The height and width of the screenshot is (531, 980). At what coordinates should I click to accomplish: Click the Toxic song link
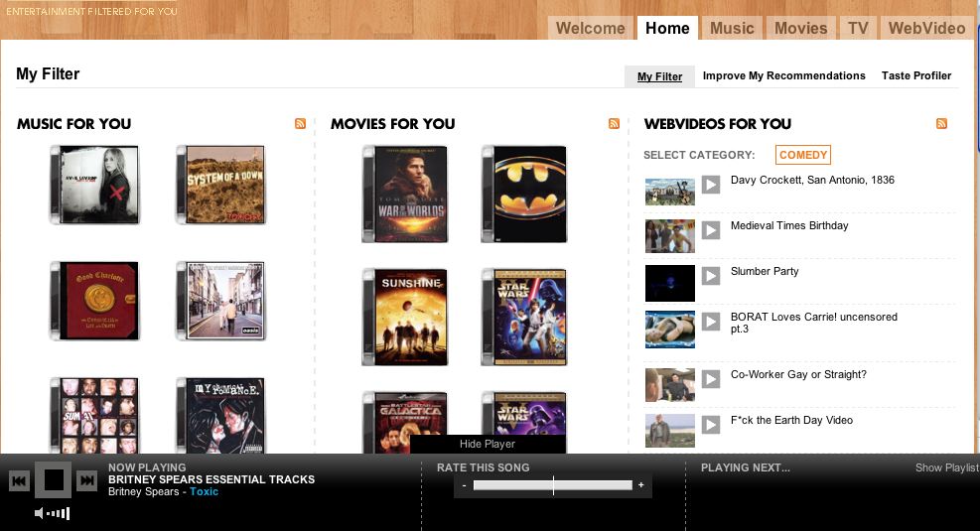(x=204, y=491)
